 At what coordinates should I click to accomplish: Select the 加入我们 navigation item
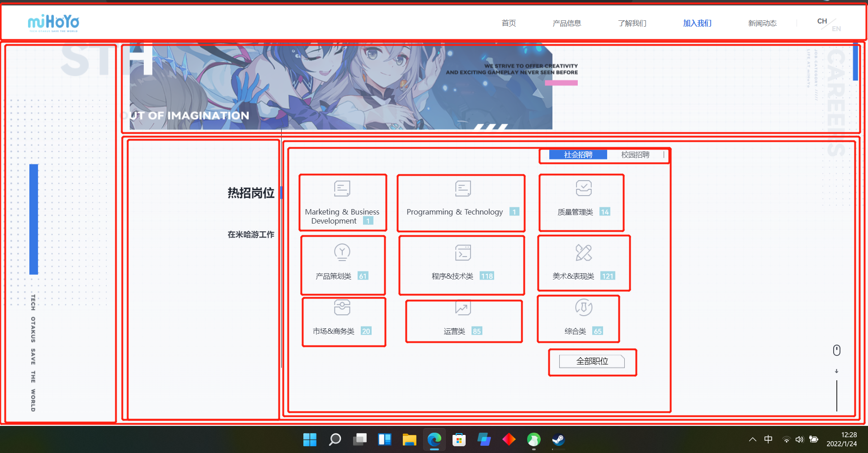tap(697, 23)
